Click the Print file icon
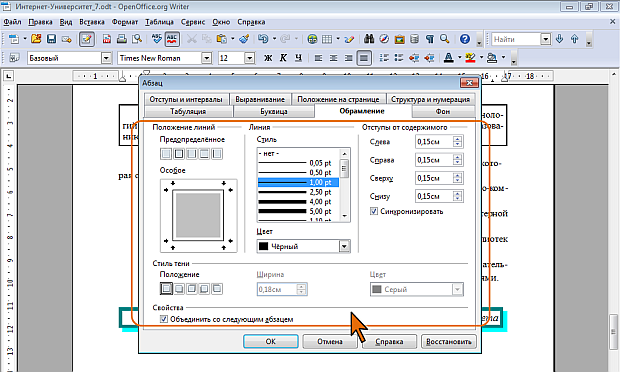The width and height of the screenshot is (620, 372). 122,39
